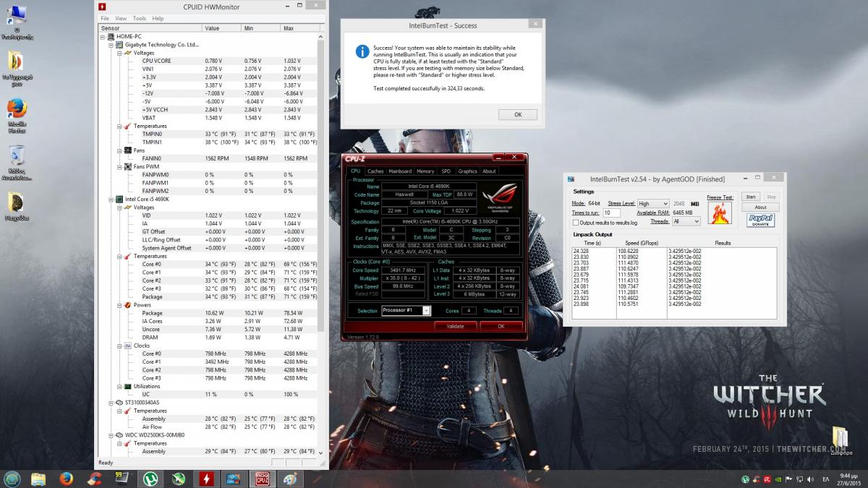Click the Sensor column header

click(150, 27)
